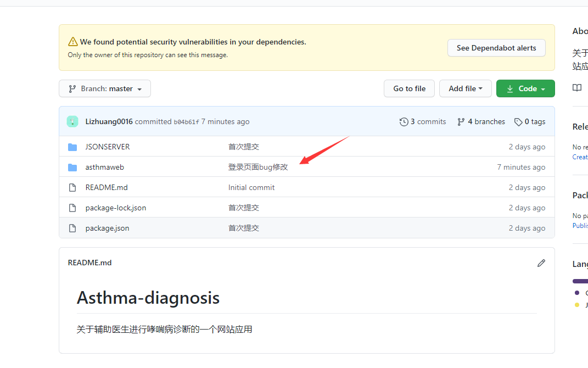Screen dimensions: 588x368
Task: Click download icon in Code button
Action: (510, 89)
